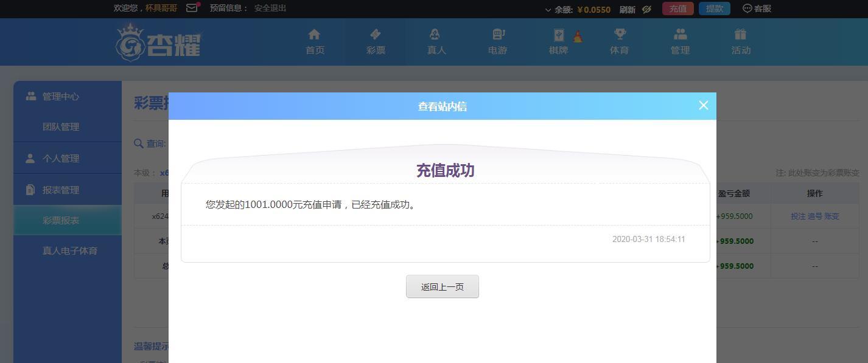Click the 查询 search icon
This screenshot has width=868, height=363.
click(x=139, y=143)
